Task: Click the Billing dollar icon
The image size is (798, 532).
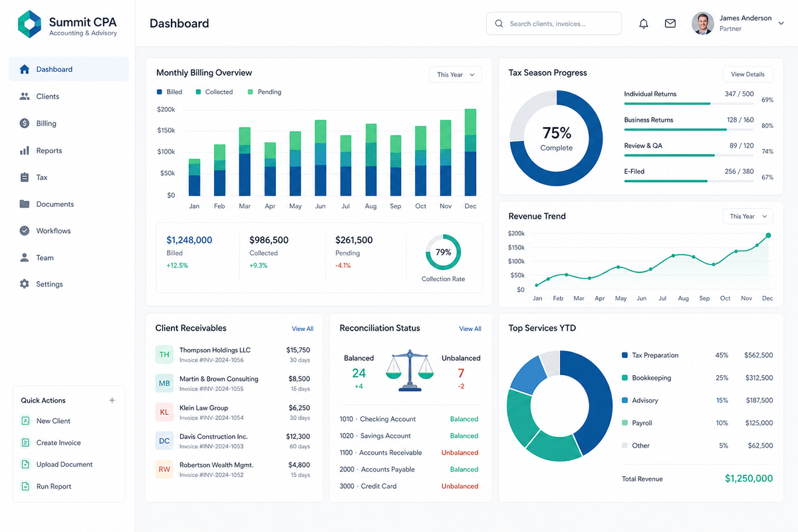Action: pos(25,123)
